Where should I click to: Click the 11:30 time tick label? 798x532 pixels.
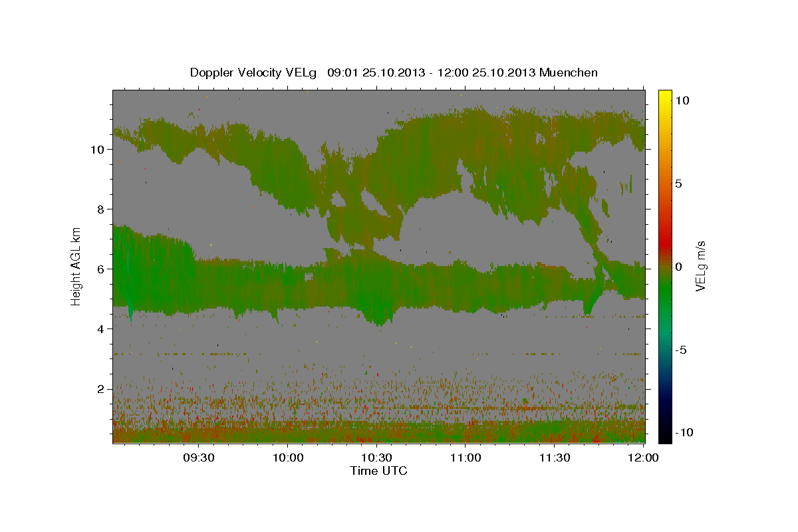(x=555, y=458)
